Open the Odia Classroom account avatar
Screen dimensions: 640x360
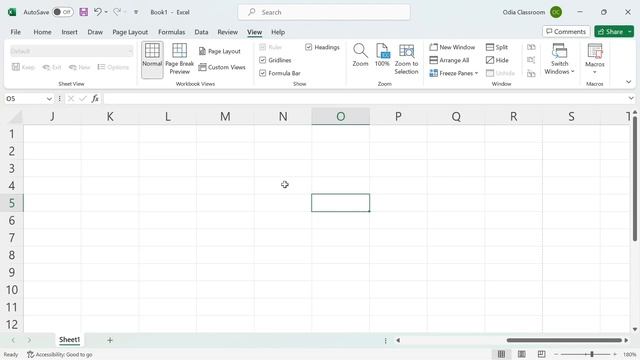pos(556,12)
